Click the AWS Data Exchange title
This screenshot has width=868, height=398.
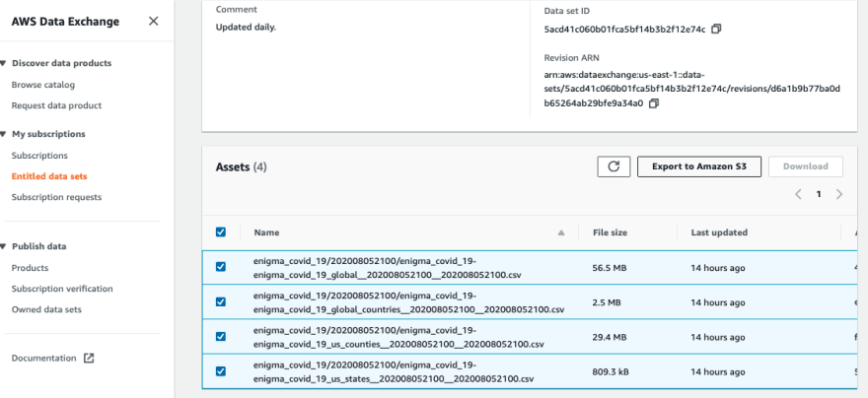[x=65, y=22]
